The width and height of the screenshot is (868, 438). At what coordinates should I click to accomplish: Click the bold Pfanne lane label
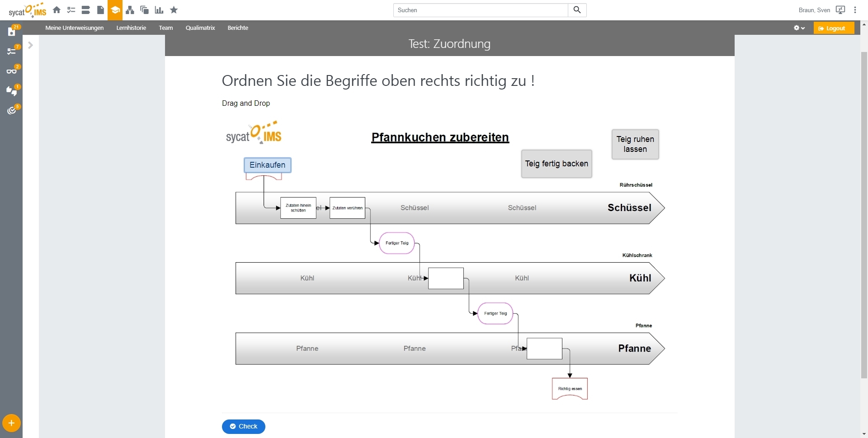635,349
